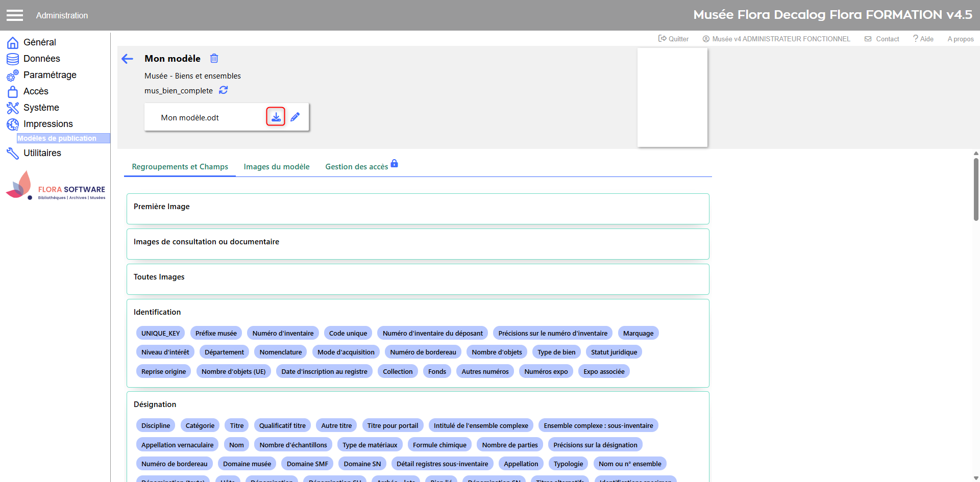This screenshot has height=482, width=980.
Task: Refresh mus_bien_complete with the sync icon
Action: [224, 90]
